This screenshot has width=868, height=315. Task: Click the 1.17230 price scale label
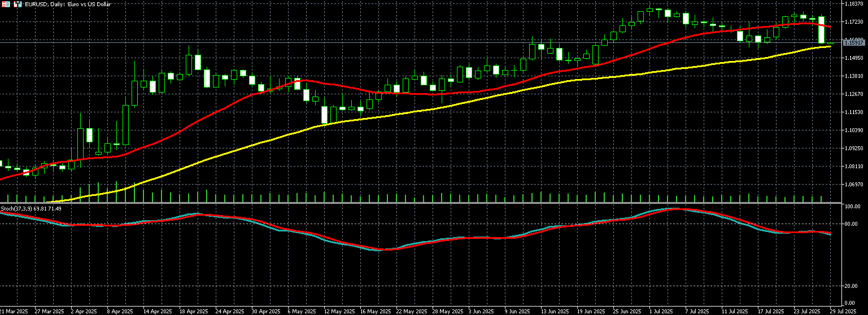(x=854, y=22)
